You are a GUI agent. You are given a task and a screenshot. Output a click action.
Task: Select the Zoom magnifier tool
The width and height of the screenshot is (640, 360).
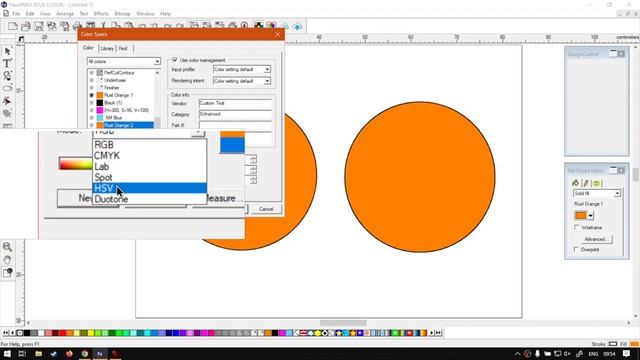7,247
